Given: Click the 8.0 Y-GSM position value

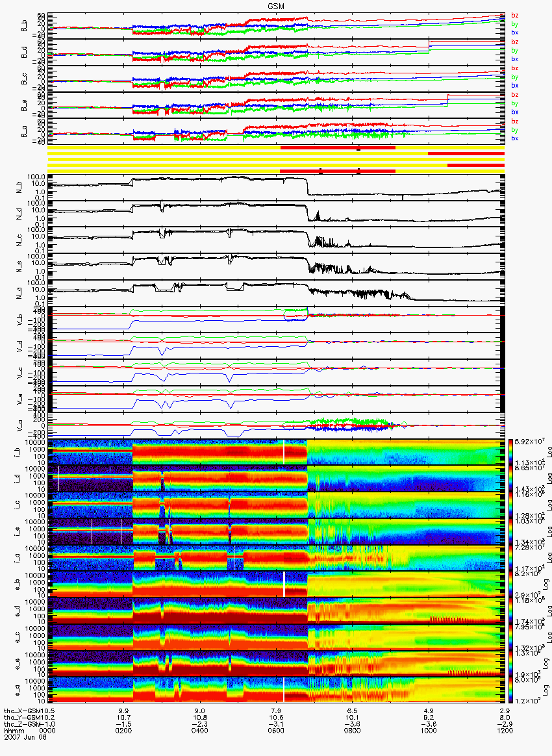Looking at the screenshot, I should tap(505, 718).
